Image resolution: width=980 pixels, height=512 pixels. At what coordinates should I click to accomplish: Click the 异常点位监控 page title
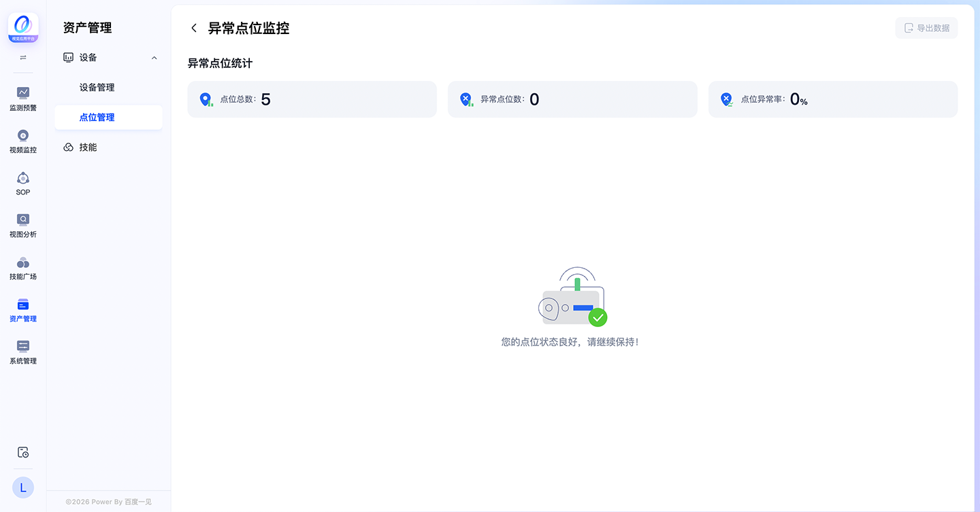coord(248,28)
